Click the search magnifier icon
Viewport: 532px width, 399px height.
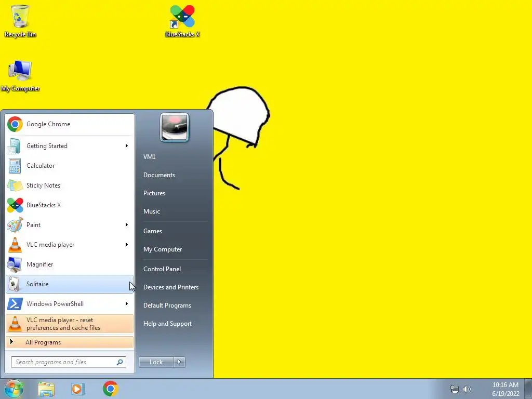120,362
